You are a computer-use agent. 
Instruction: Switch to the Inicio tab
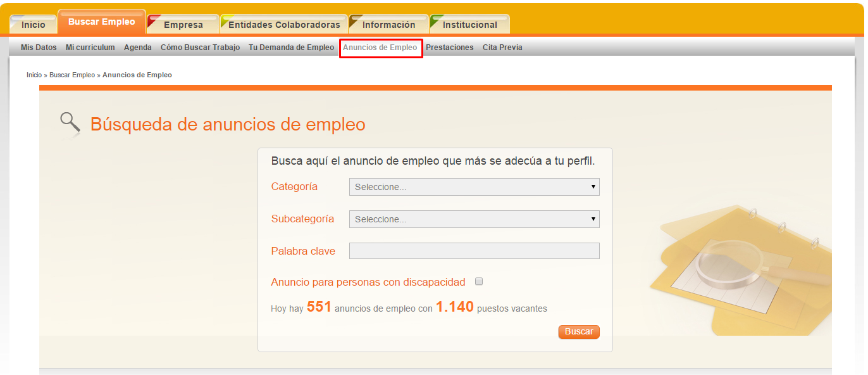pos(33,24)
